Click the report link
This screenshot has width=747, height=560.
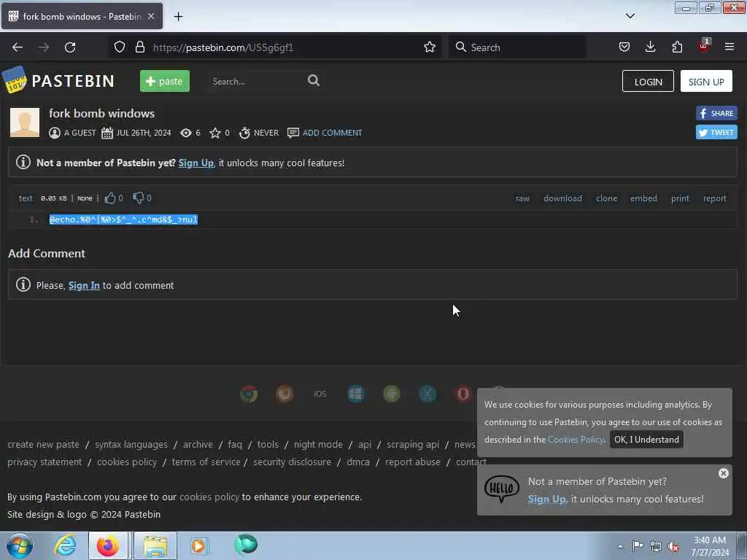(x=715, y=198)
